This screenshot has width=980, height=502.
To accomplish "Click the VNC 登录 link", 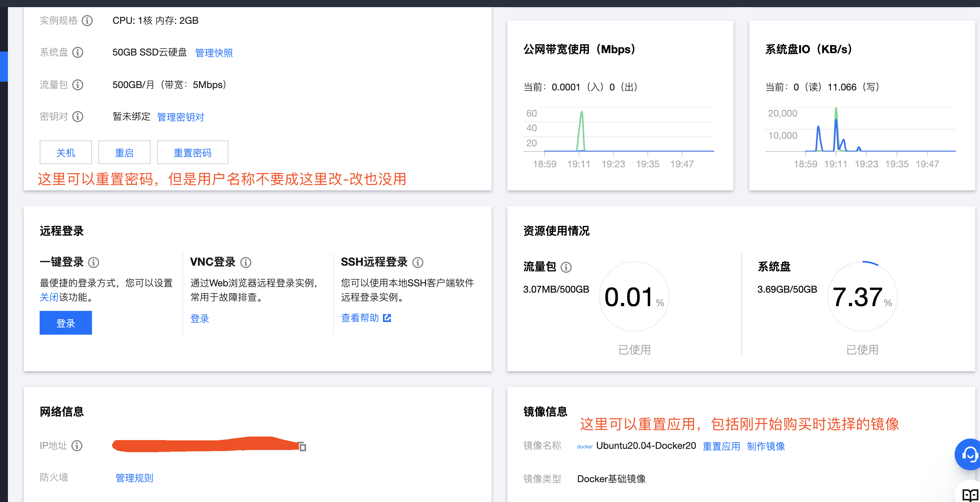I will coord(199,318).
